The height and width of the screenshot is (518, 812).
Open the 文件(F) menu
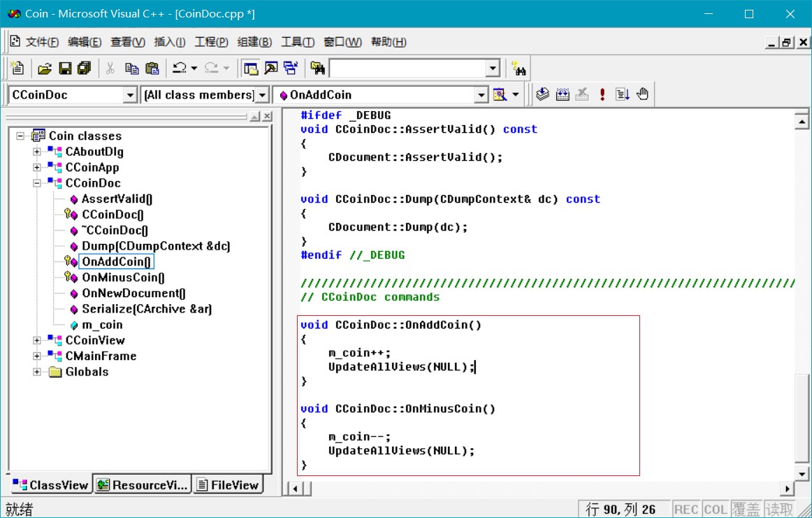coord(42,42)
